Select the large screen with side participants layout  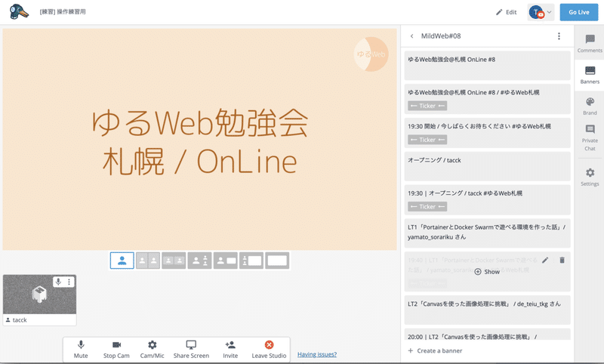point(251,261)
